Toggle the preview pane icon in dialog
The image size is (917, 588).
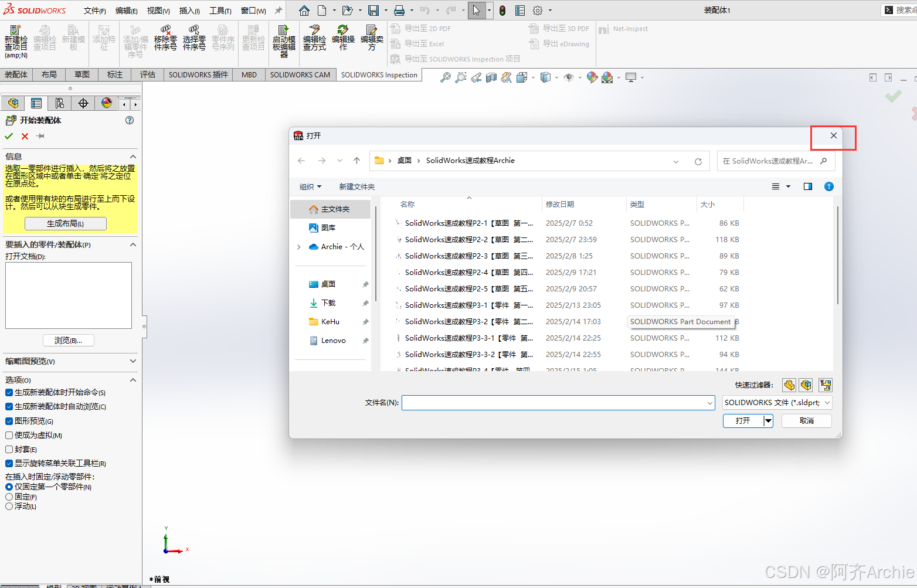[x=808, y=186]
